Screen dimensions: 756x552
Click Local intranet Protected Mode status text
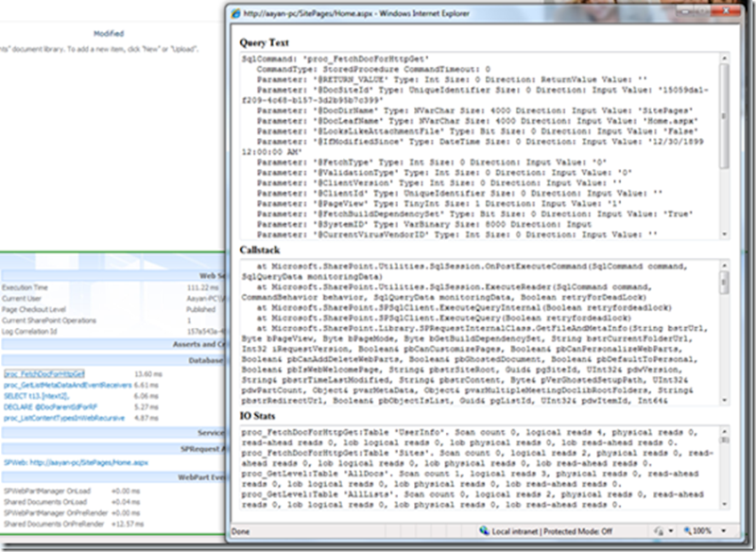coord(552,531)
